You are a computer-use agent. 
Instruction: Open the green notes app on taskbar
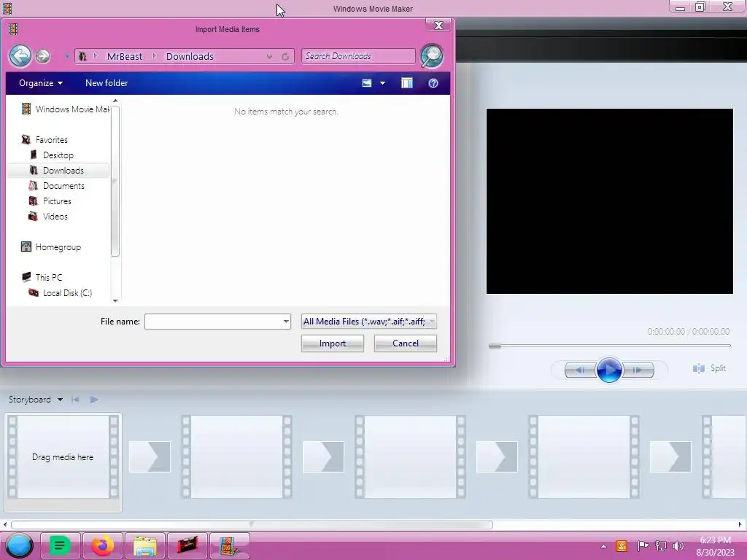60,545
